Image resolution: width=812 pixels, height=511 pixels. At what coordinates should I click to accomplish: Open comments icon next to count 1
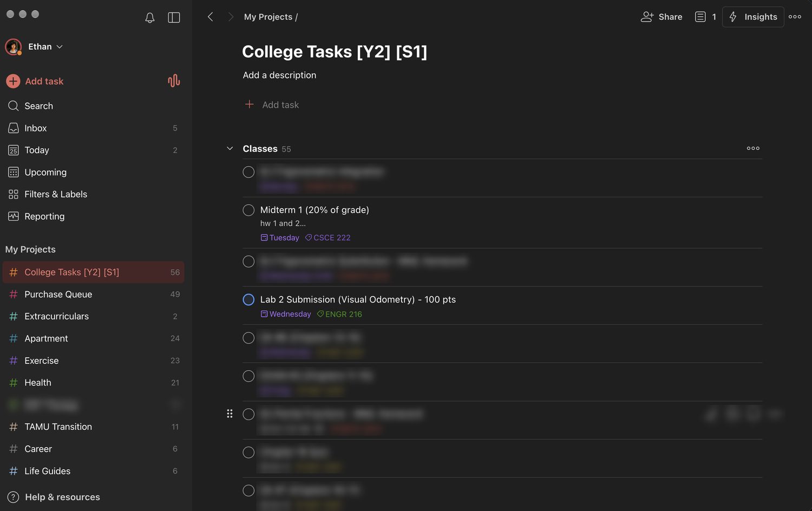coord(700,17)
